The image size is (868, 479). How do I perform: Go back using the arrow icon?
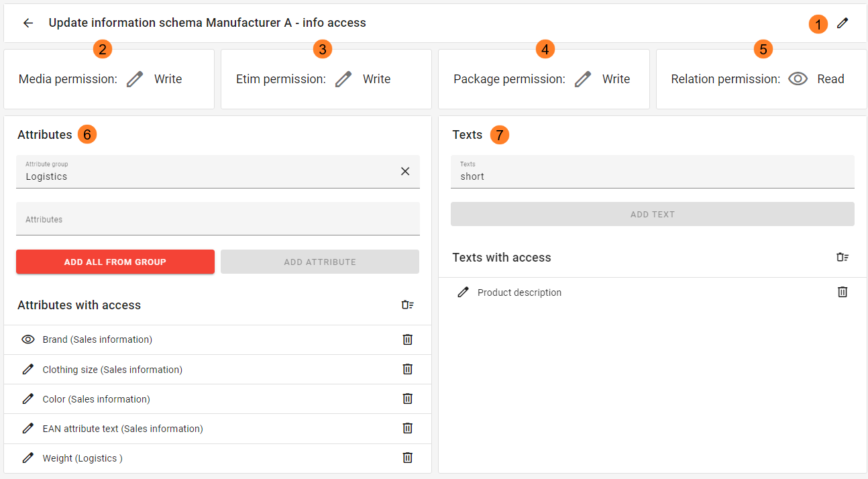(28, 23)
